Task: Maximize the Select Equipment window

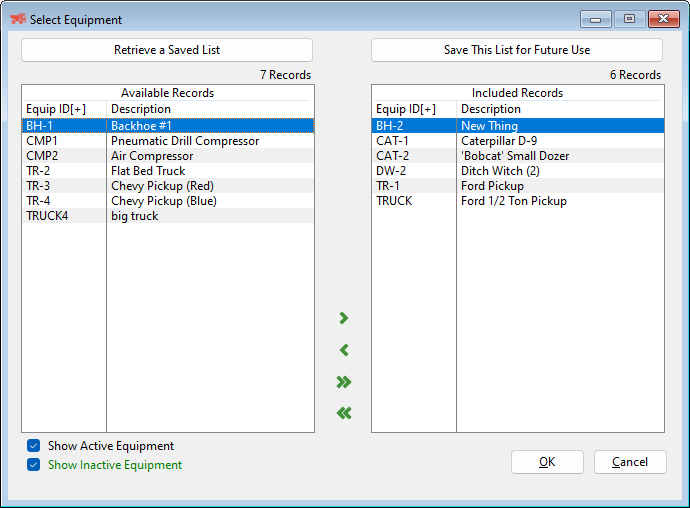Action: coord(629,19)
